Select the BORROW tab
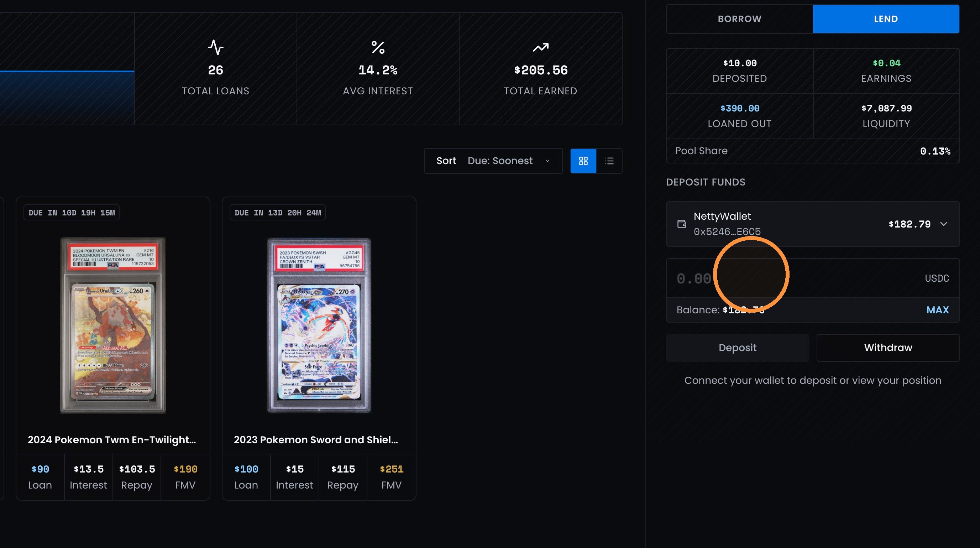The image size is (980, 548). pyautogui.click(x=740, y=19)
